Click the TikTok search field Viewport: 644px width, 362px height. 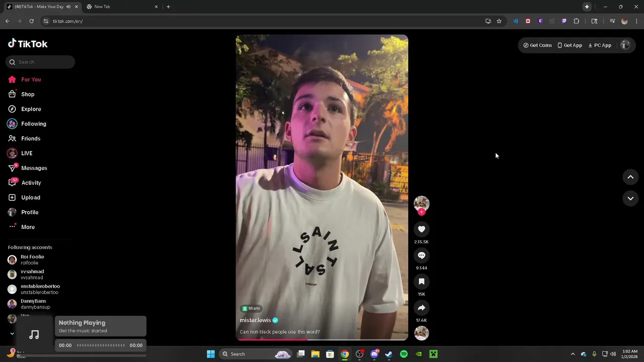(40, 62)
